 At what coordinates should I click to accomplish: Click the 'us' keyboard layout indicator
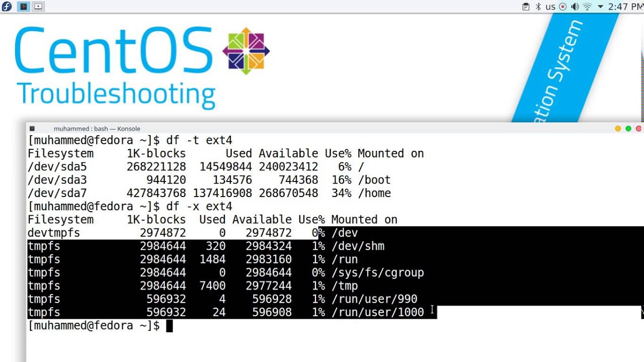tap(550, 7)
